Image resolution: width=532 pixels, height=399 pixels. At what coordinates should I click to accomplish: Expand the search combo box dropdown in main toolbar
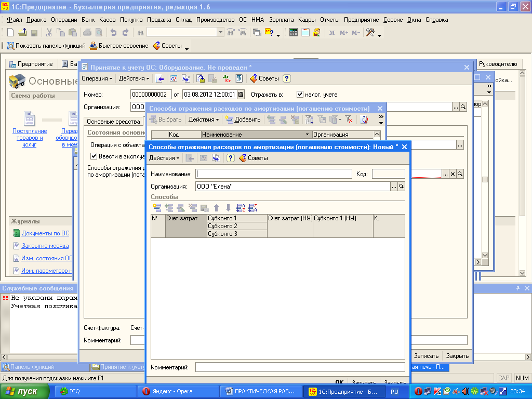(220, 32)
